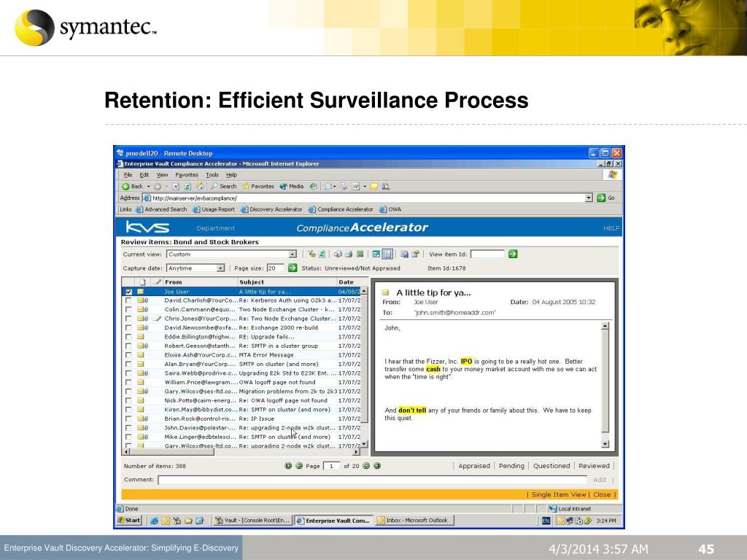Click the Page size field
The image size is (747, 560).
click(x=275, y=268)
